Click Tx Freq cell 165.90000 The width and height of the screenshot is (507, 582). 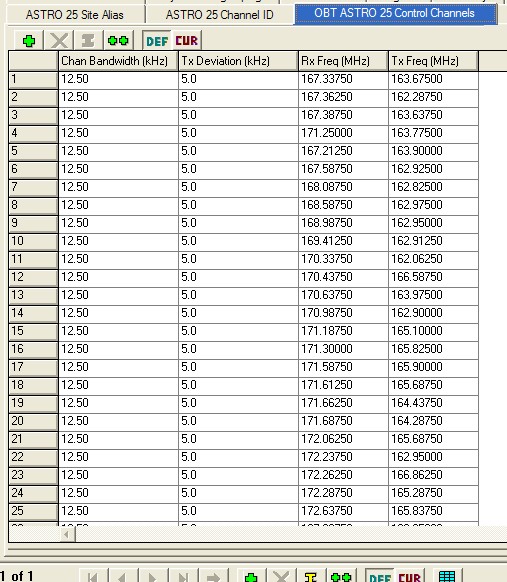434,368
